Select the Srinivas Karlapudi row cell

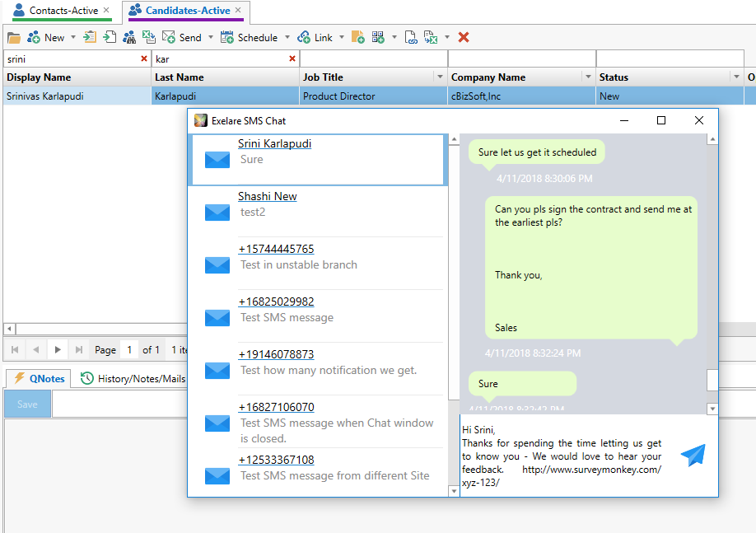77,96
